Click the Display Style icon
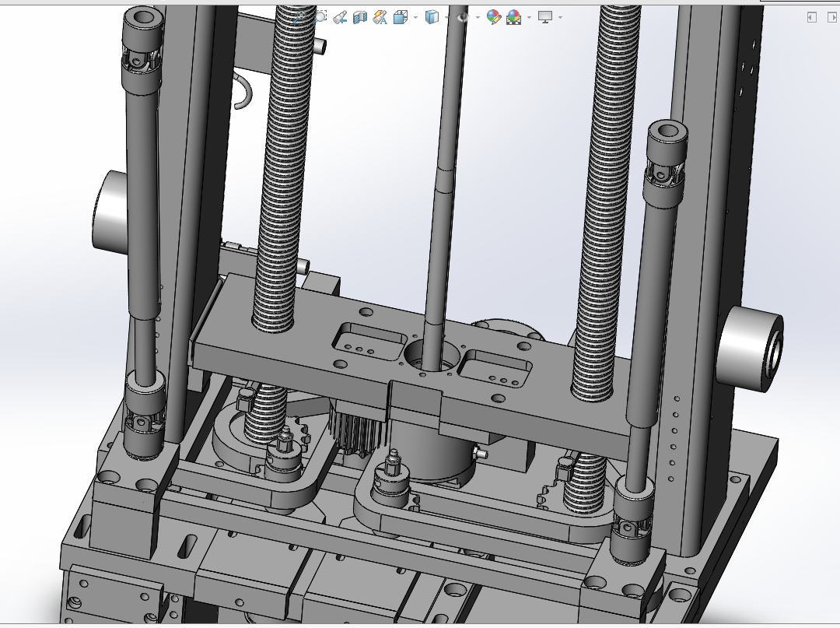The width and height of the screenshot is (840, 628). pos(431,17)
